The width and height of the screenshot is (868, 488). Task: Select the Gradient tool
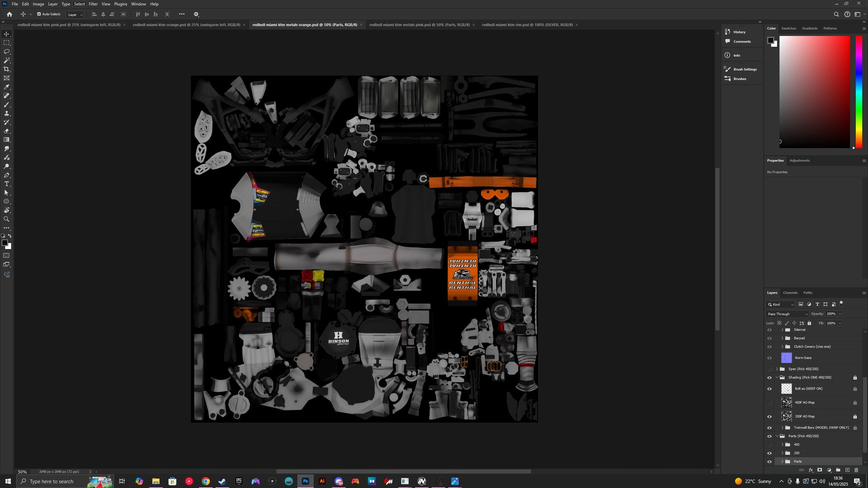point(7,140)
